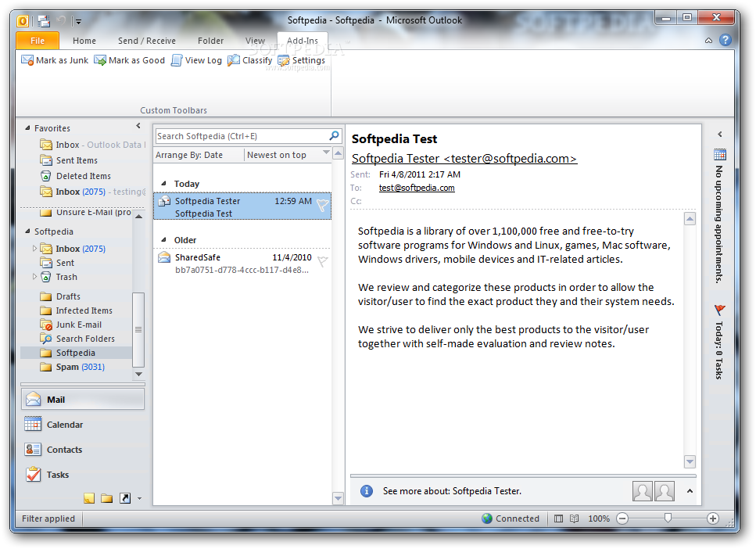This screenshot has height=549, width=756.
Task: Open Outlook Help with the question mark icon
Action: point(726,40)
